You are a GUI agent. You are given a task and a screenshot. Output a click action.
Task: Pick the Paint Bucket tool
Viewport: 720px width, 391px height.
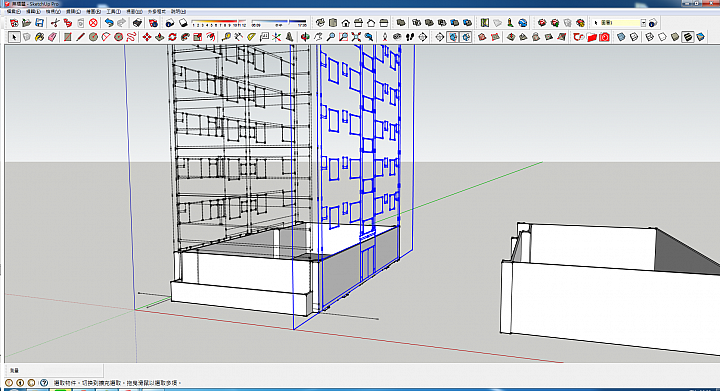39,37
